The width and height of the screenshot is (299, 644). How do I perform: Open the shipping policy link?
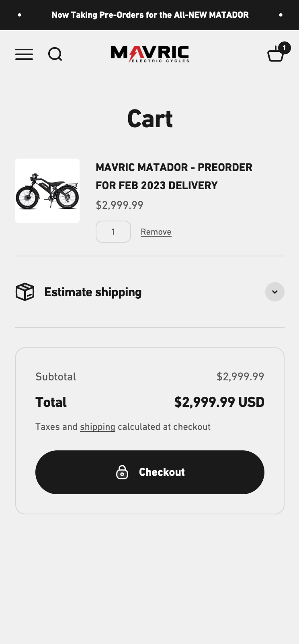tap(97, 427)
